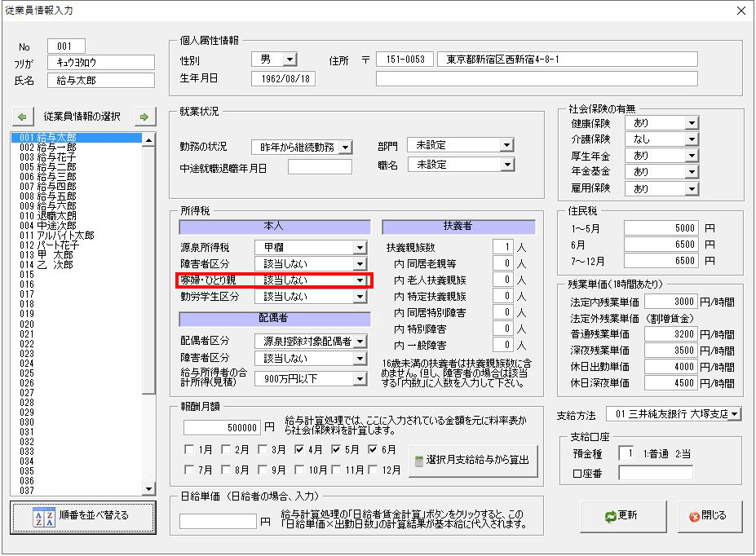
Task: Toggle the 3月 checkbox
Action: [263, 449]
